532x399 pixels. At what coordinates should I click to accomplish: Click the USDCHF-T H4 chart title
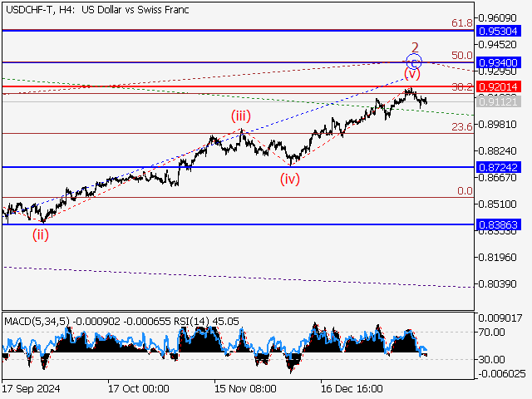click(x=96, y=9)
